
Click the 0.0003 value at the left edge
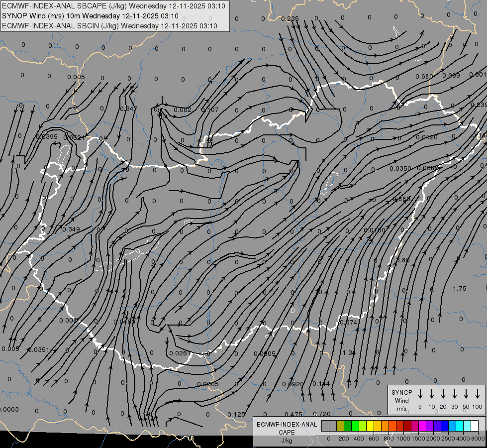(9, 410)
